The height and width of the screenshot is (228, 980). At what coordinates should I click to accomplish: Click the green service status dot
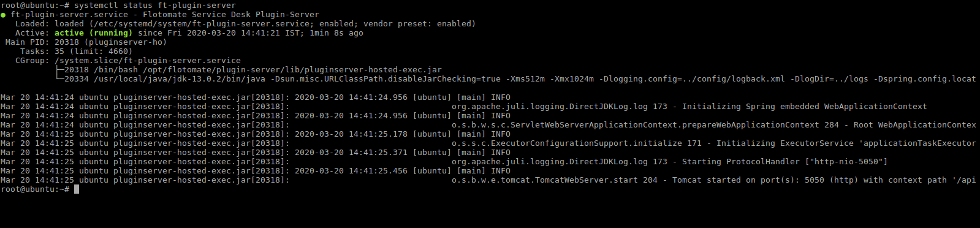[3, 15]
